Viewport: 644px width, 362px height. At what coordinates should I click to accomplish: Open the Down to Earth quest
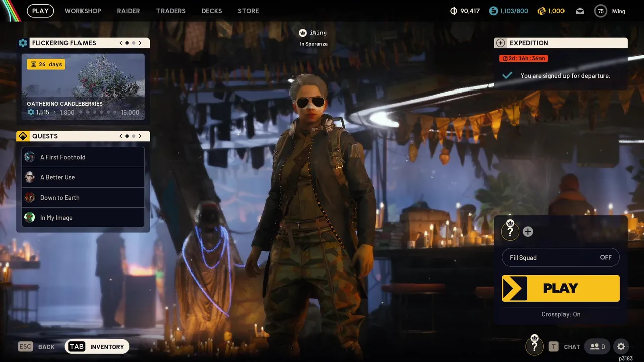83,198
